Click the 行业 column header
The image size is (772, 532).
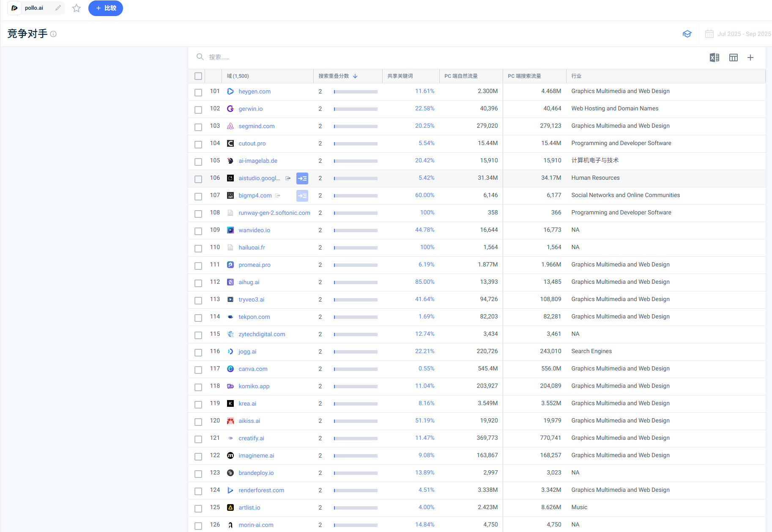tap(576, 76)
